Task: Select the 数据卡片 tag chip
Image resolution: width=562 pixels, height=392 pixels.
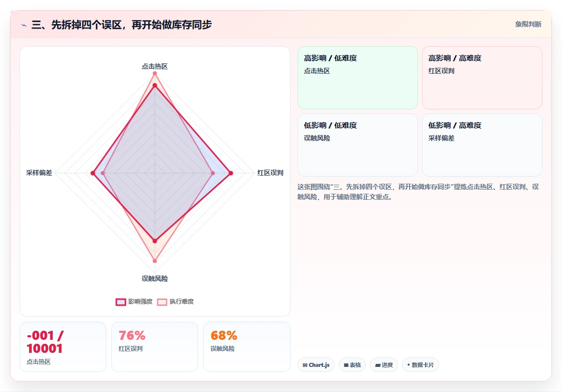Action: (420, 365)
